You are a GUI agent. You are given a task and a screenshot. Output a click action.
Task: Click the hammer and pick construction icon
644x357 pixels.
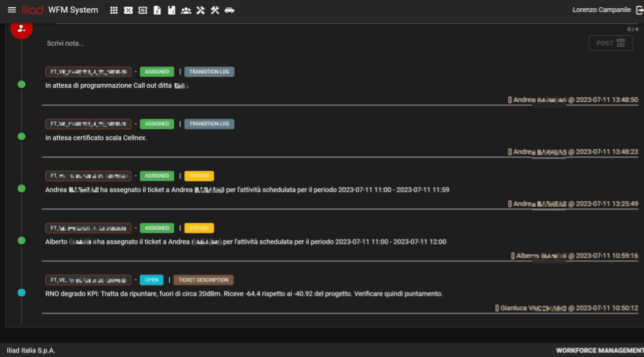[200, 10]
